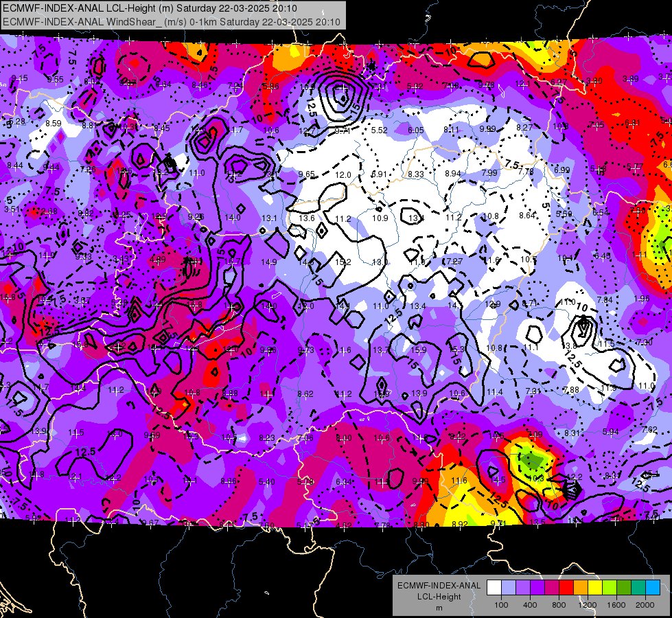Viewport: 672px width, 618px height.
Task: Click the wind shear value 8.62
Action: point(305,393)
